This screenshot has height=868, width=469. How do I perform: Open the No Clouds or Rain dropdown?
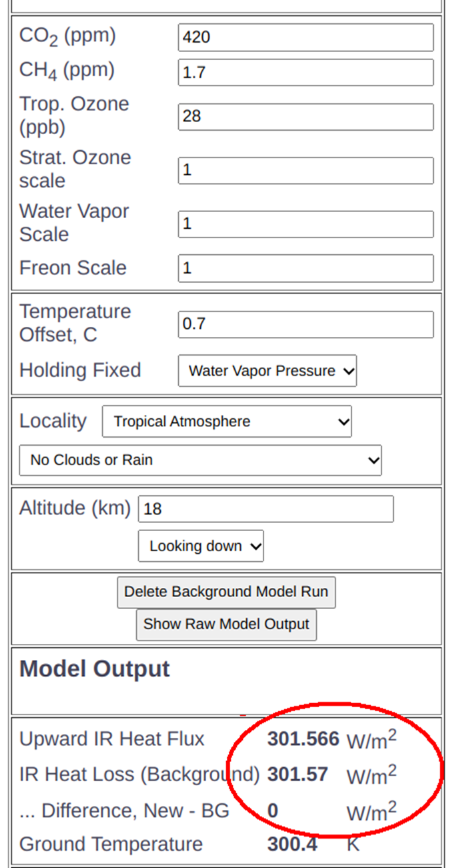pyautogui.click(x=200, y=460)
